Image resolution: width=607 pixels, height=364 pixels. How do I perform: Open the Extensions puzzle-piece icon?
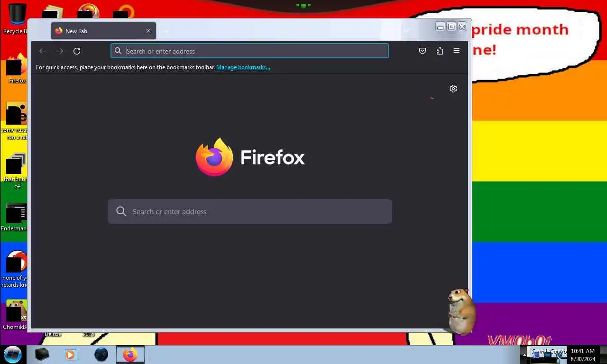point(440,51)
